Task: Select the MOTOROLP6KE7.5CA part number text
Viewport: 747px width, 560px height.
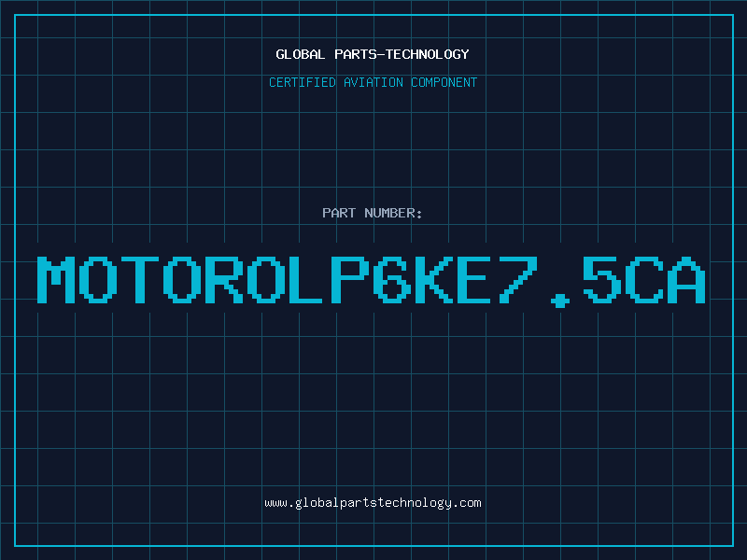Action: (x=371, y=281)
